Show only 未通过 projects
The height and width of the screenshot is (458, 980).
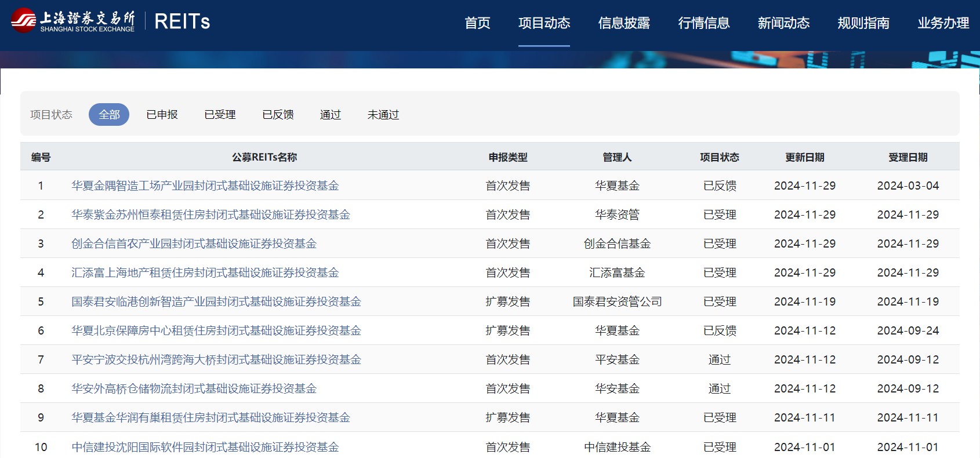pos(383,115)
